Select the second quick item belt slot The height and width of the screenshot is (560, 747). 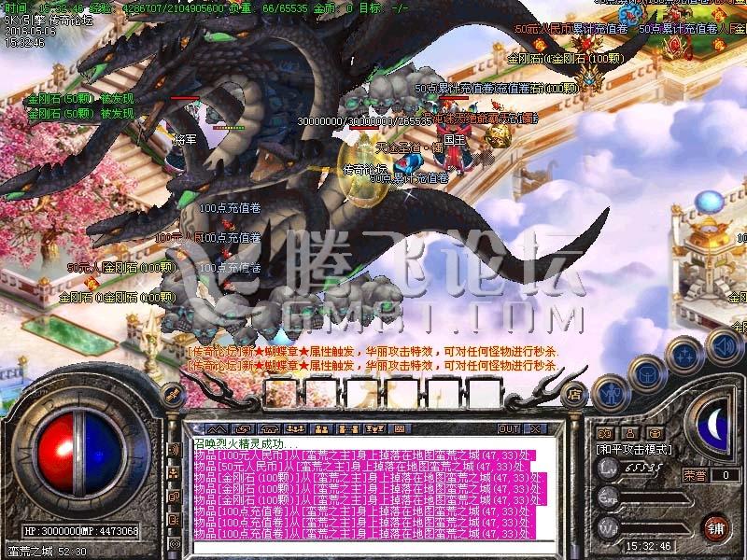[320, 393]
